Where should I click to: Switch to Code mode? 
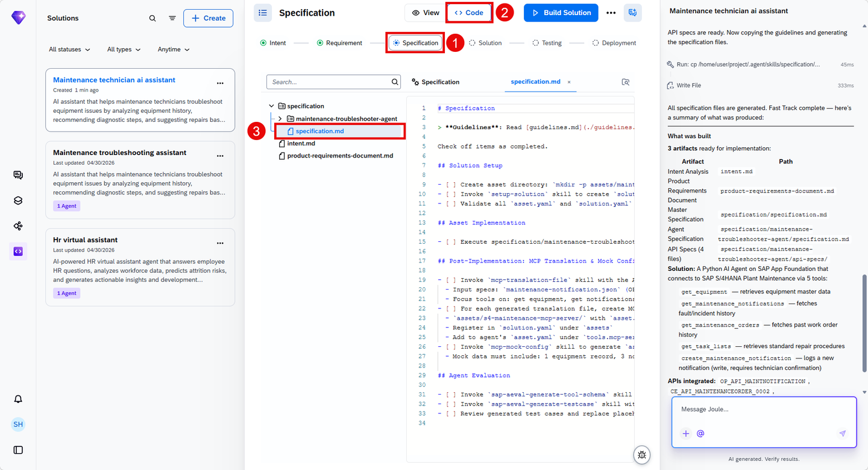pyautogui.click(x=469, y=13)
